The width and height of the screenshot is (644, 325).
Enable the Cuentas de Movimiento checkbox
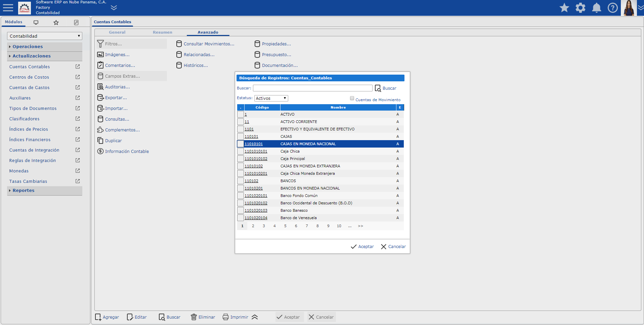tap(352, 98)
